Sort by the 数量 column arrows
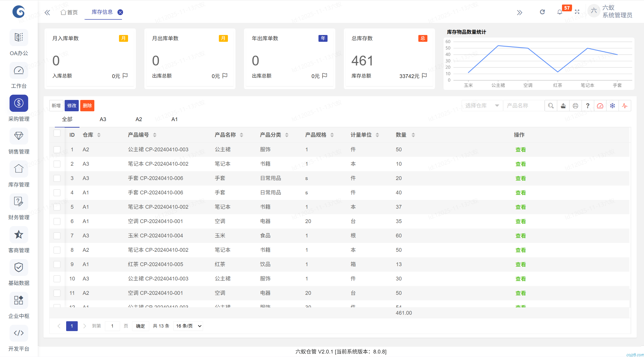This screenshot has height=357, width=644. click(x=414, y=135)
